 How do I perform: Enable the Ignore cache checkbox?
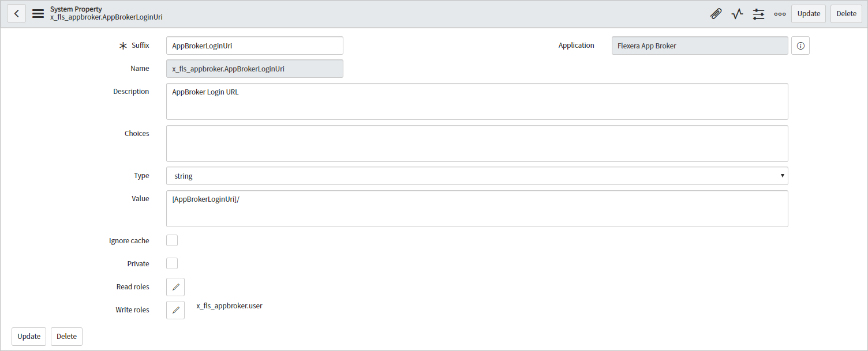click(171, 240)
